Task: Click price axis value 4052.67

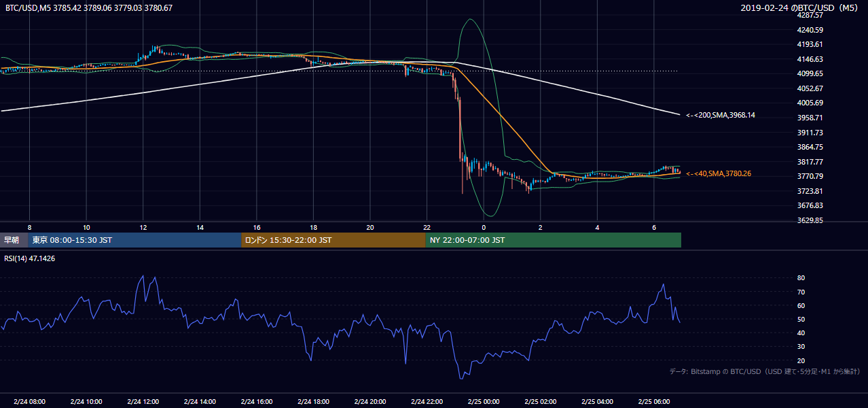Action: 810,88
